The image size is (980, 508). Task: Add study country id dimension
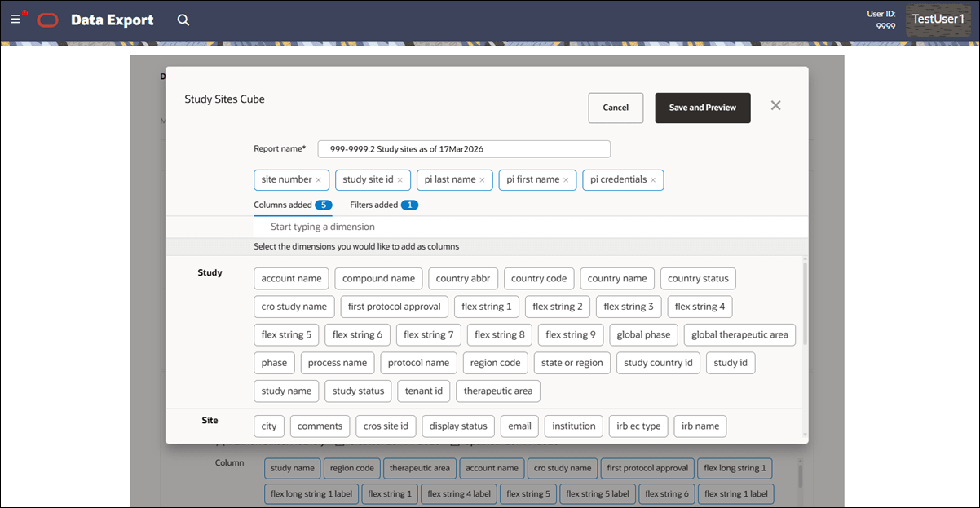pyautogui.click(x=658, y=363)
